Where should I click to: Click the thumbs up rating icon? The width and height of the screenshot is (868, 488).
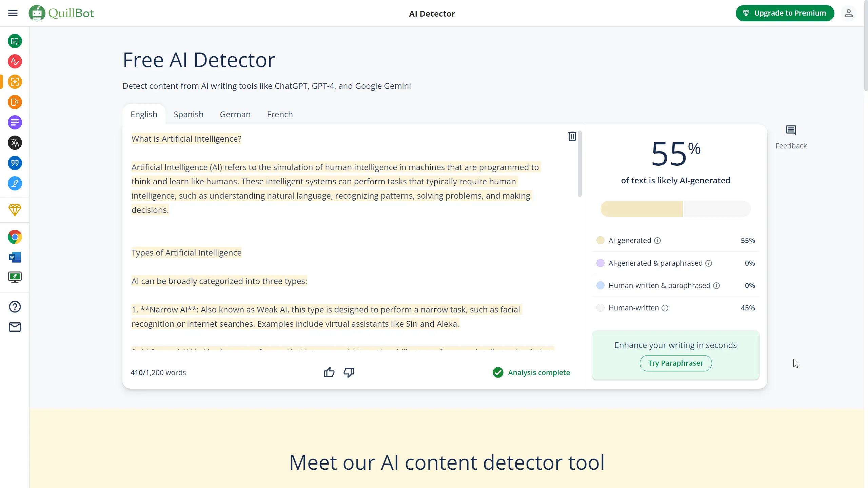pos(329,372)
